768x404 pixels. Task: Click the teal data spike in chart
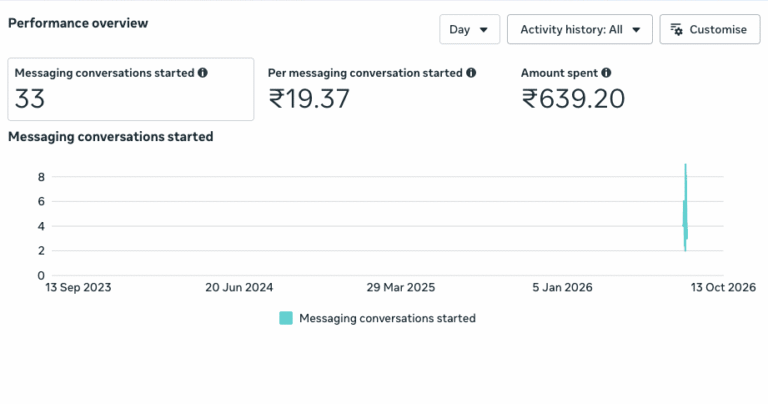pos(685,208)
